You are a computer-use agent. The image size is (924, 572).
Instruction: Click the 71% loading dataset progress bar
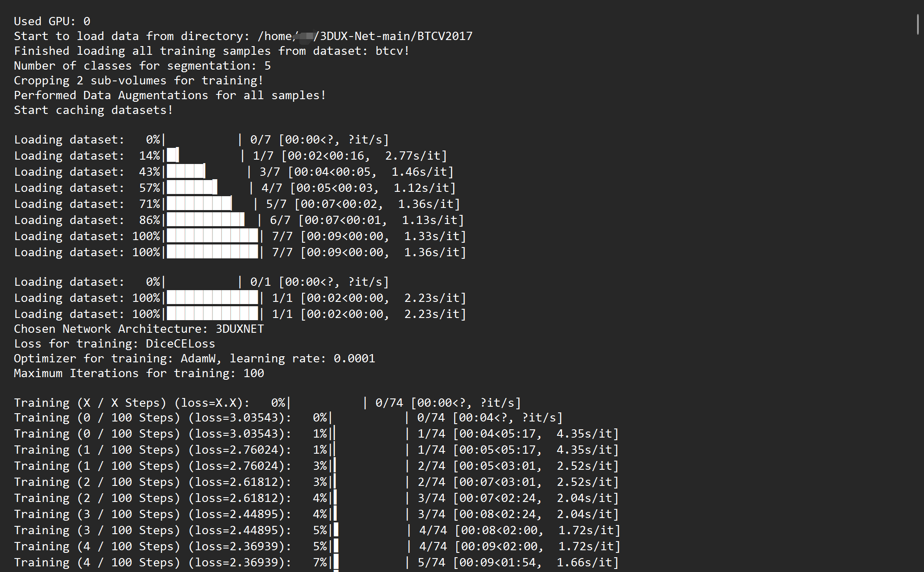click(208, 204)
